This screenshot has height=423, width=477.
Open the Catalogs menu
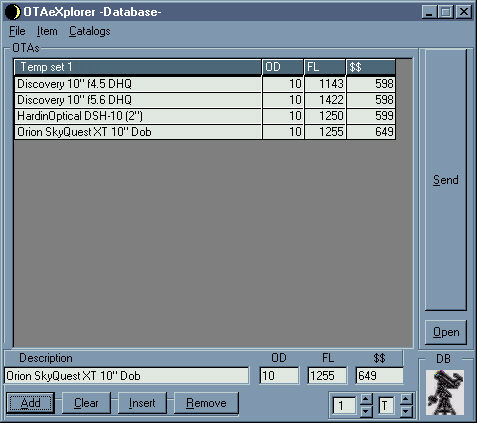(x=90, y=31)
